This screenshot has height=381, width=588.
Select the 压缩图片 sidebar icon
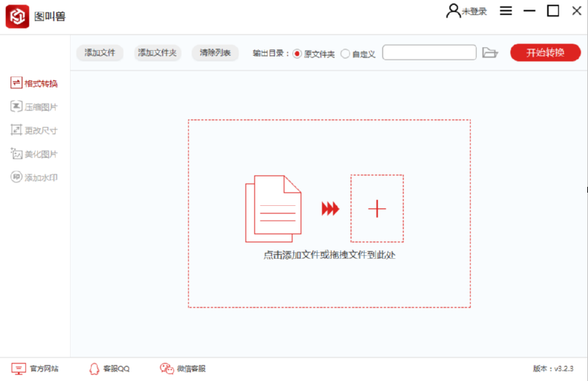(16, 107)
